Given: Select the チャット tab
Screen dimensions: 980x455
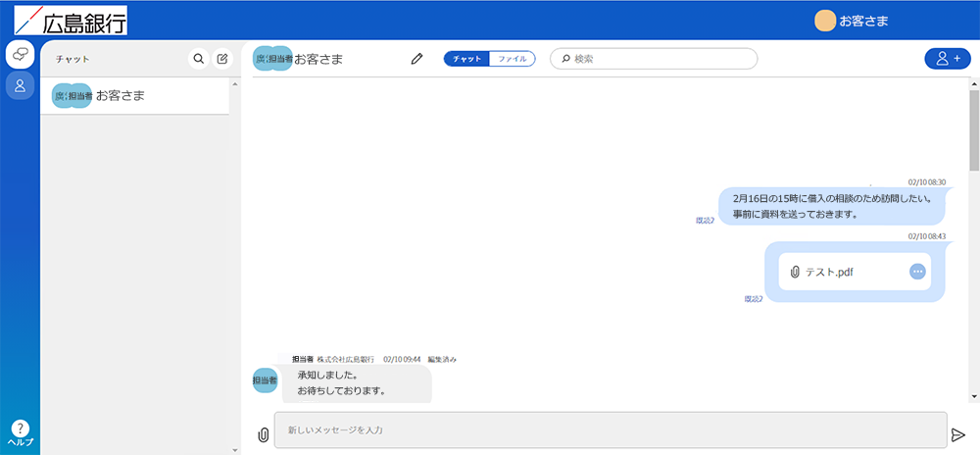Looking at the screenshot, I should pos(466,59).
